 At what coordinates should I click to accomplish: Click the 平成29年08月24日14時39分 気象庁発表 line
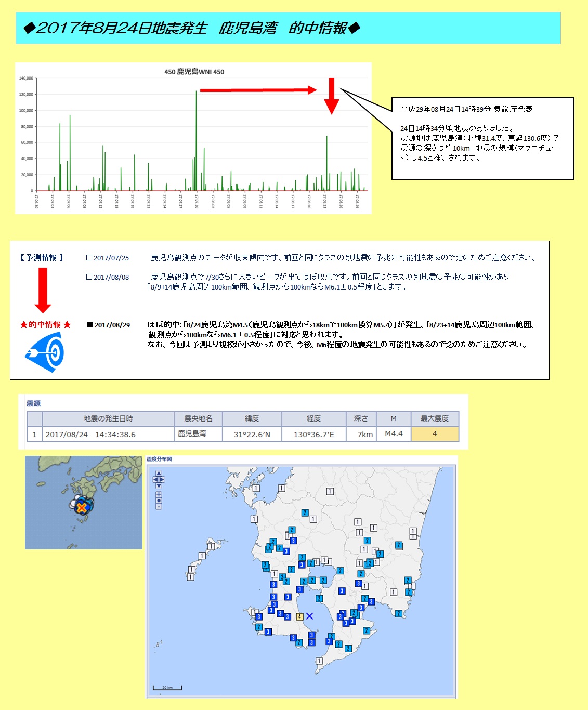click(466, 109)
